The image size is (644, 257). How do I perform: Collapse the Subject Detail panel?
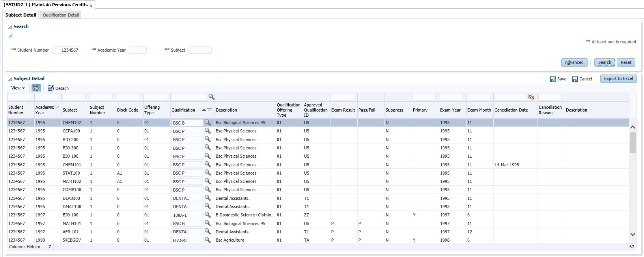point(10,79)
